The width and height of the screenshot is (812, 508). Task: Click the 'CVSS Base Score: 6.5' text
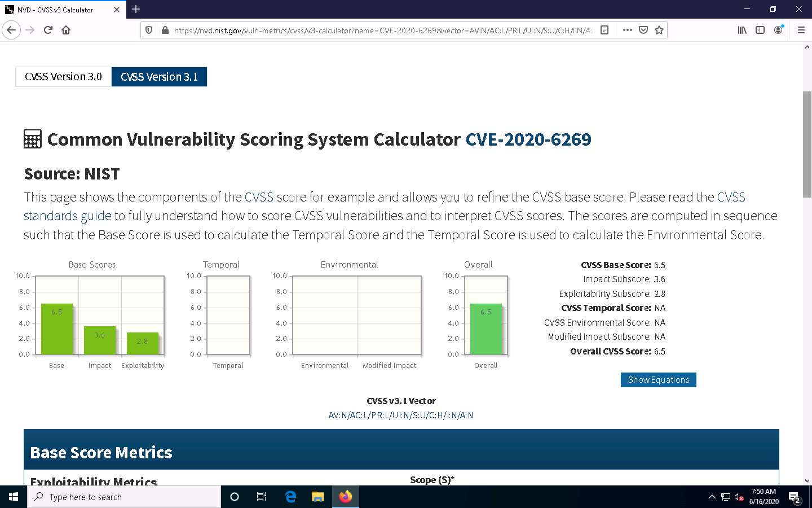(x=623, y=265)
